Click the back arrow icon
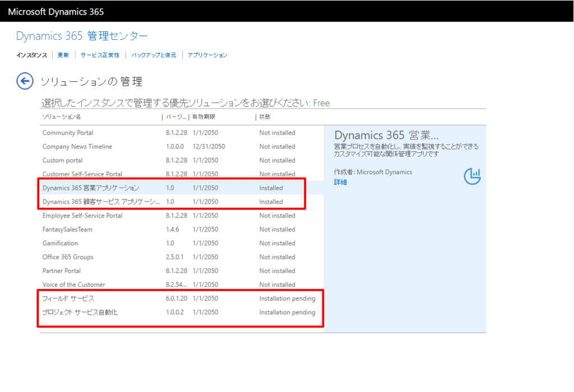Viewport: 574px width, 392px height. [25, 81]
